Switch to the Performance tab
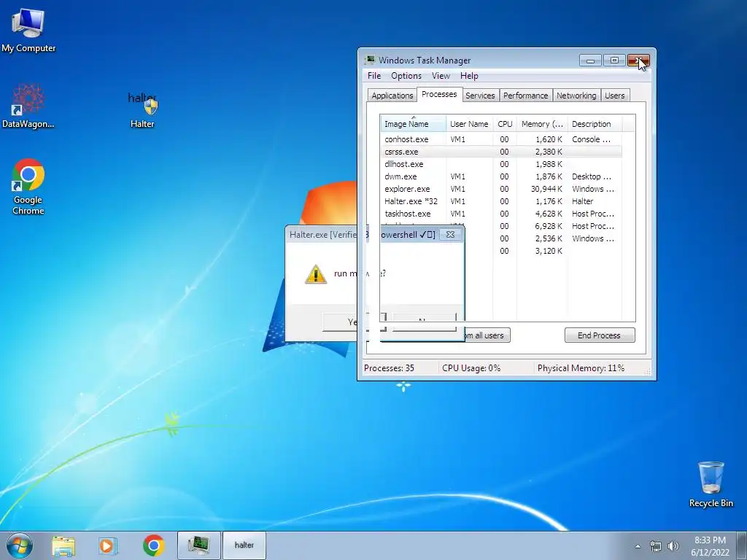The image size is (747, 560). point(525,96)
